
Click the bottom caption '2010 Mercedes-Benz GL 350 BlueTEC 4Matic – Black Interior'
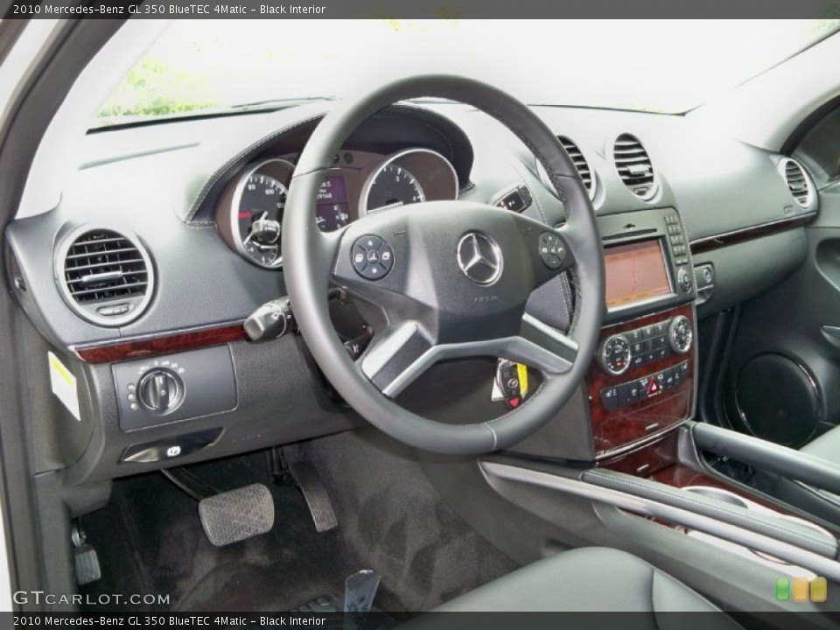(x=169, y=621)
